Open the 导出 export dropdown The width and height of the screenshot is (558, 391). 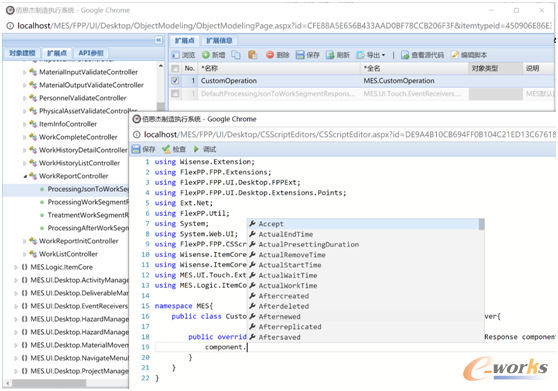point(371,55)
